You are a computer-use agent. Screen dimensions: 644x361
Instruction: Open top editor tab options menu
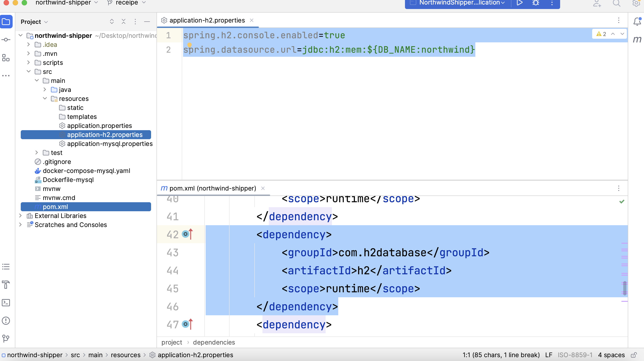(619, 20)
